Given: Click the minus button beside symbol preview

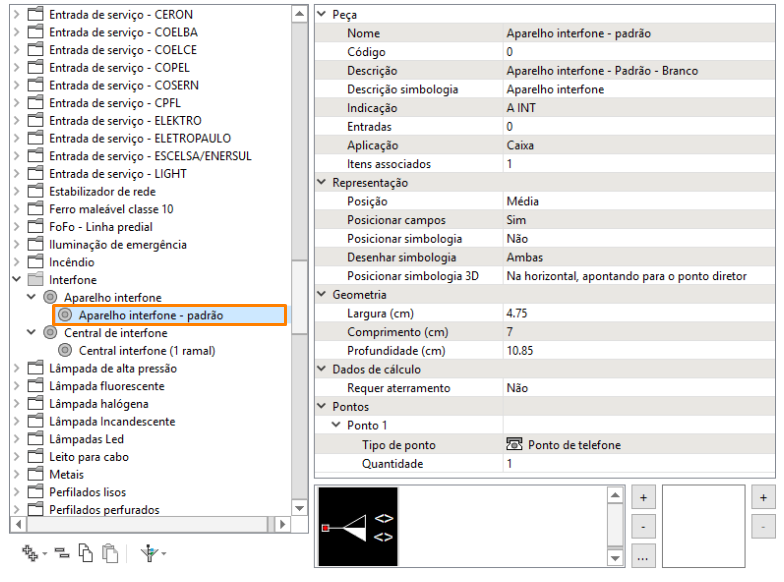Looking at the screenshot, I should pos(643,527).
